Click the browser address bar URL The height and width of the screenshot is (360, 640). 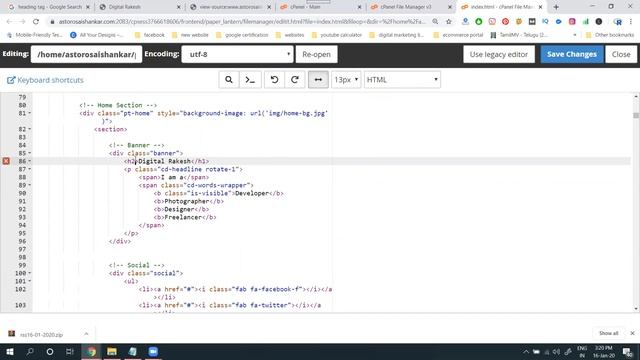pos(242,22)
